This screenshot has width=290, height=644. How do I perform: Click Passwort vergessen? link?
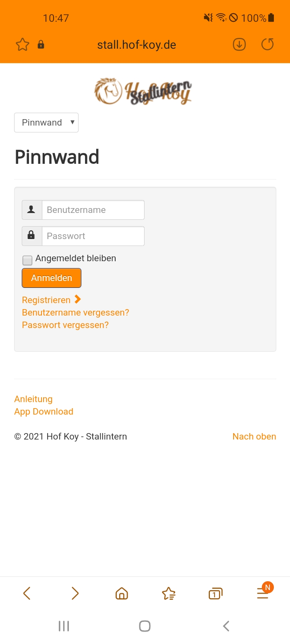65,325
